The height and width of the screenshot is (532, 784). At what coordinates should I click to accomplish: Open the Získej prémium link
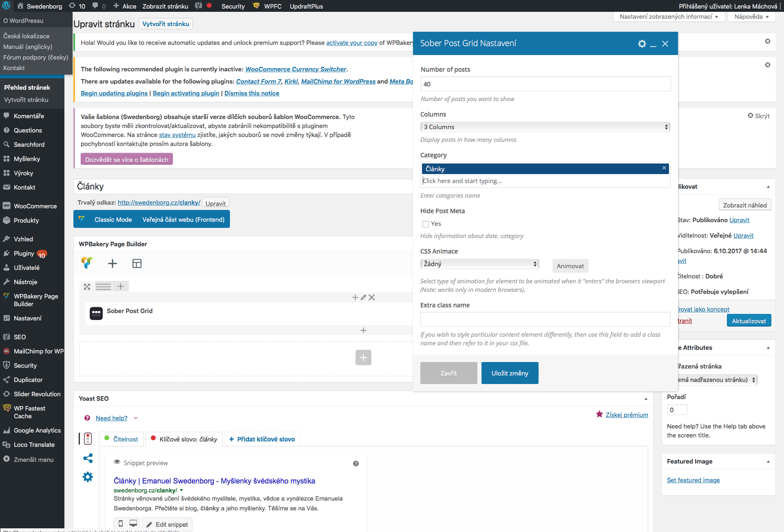[x=627, y=415]
